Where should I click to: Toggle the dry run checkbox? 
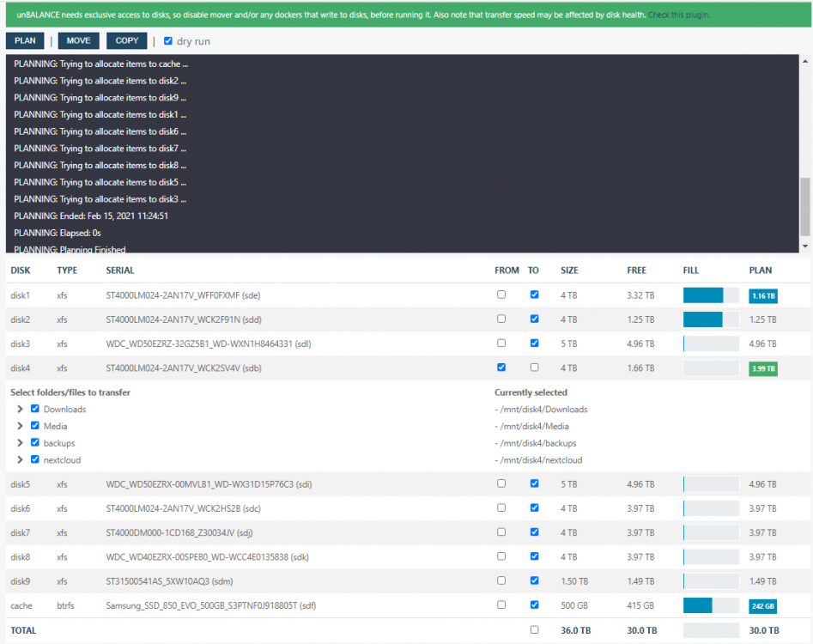[x=168, y=41]
